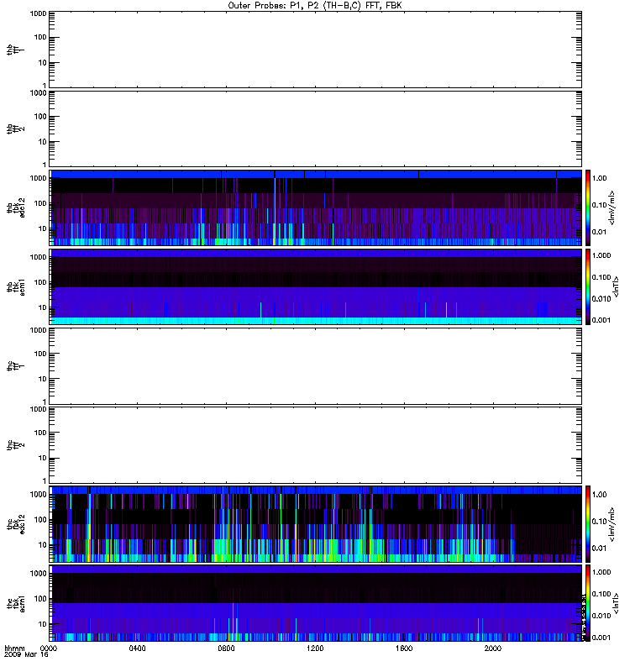This screenshot has width=630, height=672.
Task: Click the 'thc fbk edc12' axis label
Action: [15, 523]
